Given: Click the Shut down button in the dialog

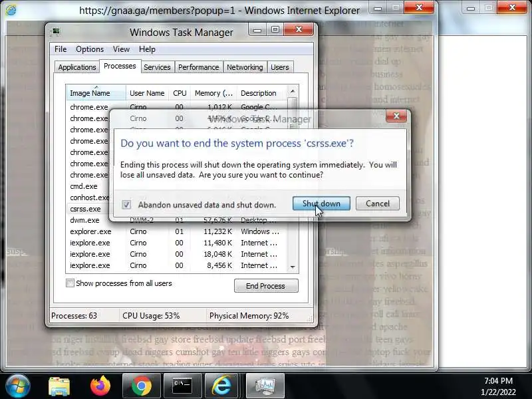Looking at the screenshot, I should coord(321,203).
